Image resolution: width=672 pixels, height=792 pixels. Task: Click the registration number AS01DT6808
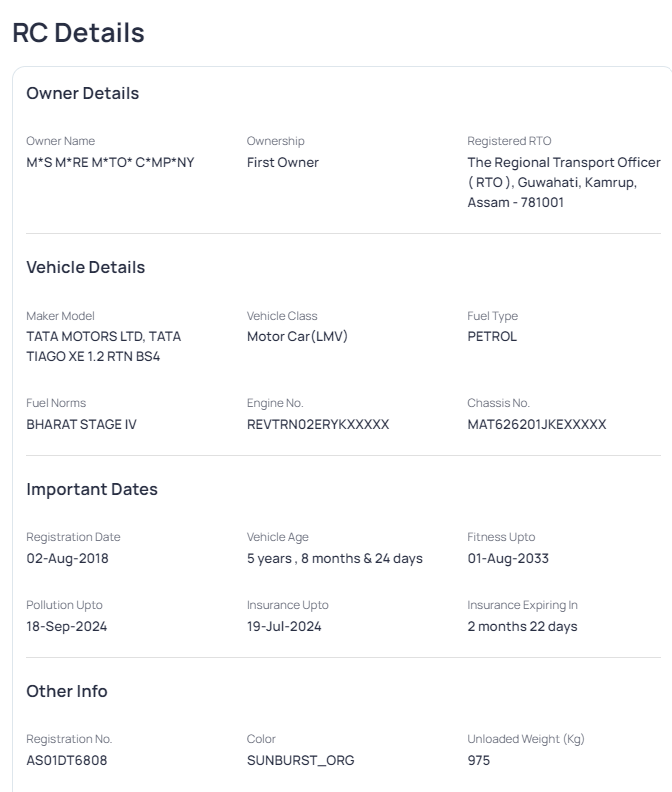coord(66,760)
